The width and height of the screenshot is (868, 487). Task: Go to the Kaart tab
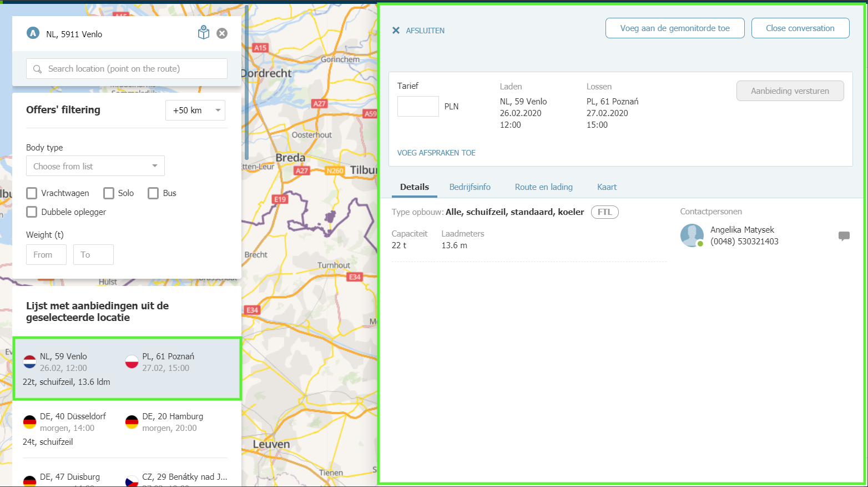[607, 187]
